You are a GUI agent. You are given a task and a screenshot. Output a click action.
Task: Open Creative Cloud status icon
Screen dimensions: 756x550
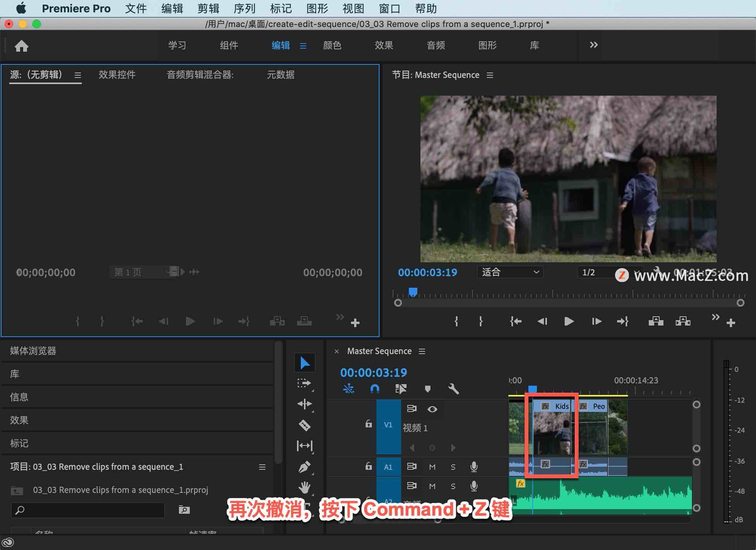[x=8, y=543]
